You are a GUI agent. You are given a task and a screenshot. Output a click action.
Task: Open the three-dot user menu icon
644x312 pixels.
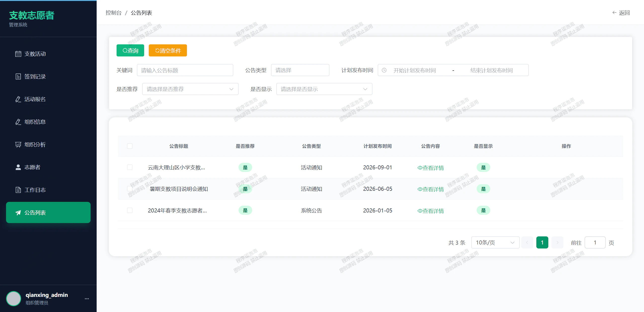[87, 299]
